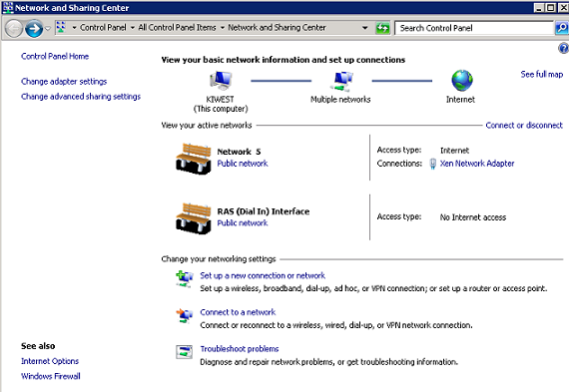569x392 pixels.
Task: Expand the arrow before All Control Panel Items
Action: 133,28
